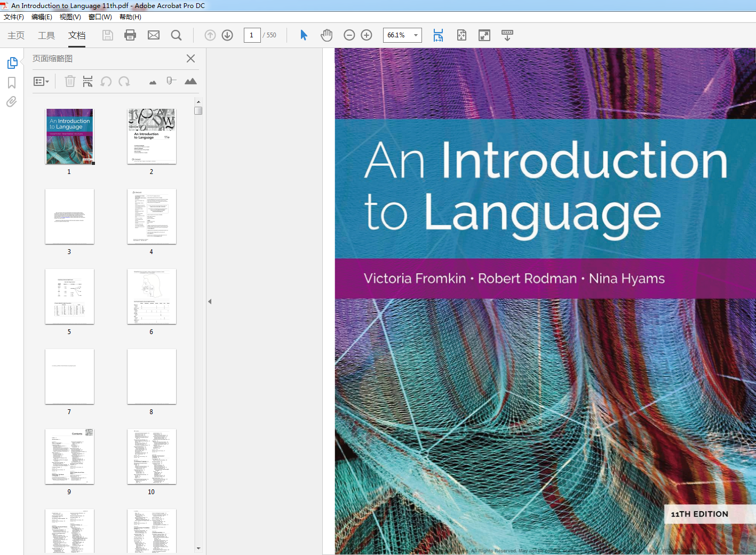Select page 4 thumbnail

click(x=152, y=217)
